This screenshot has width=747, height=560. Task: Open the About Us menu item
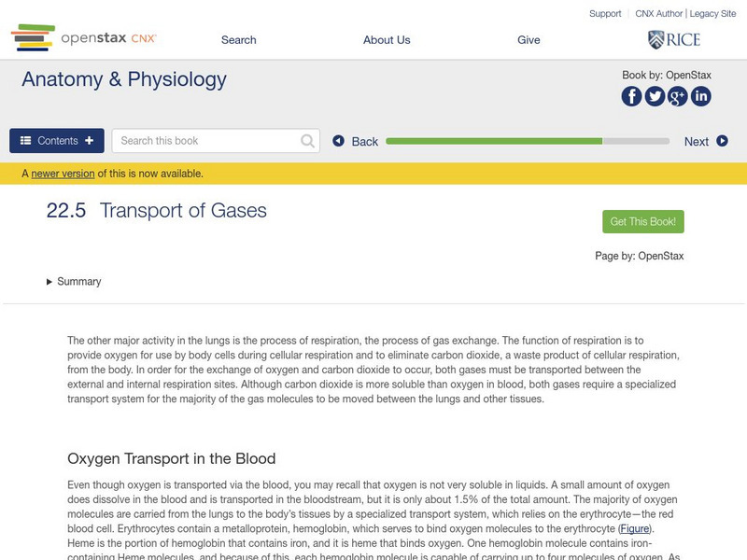click(x=387, y=40)
